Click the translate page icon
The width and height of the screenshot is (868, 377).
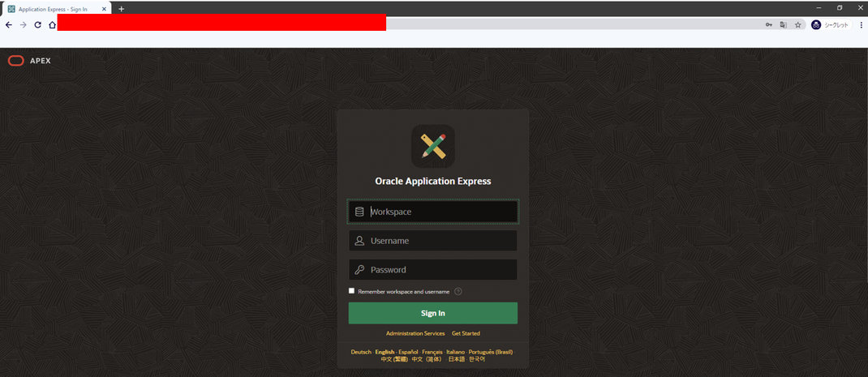coord(784,25)
